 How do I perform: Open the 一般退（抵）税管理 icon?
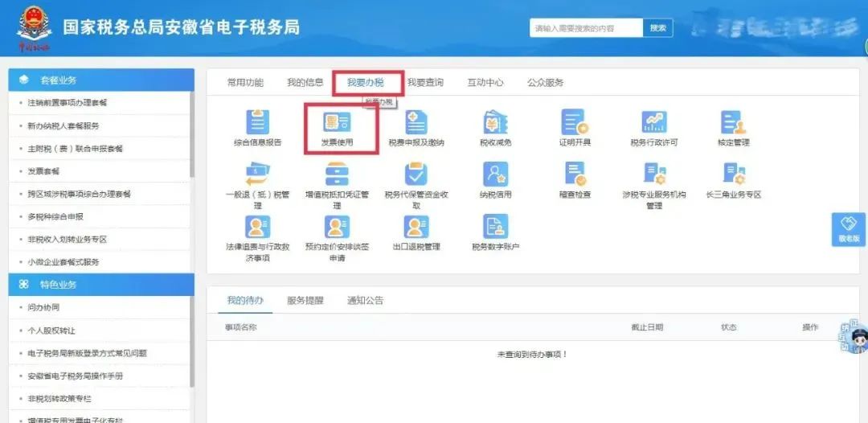pyautogui.click(x=257, y=174)
